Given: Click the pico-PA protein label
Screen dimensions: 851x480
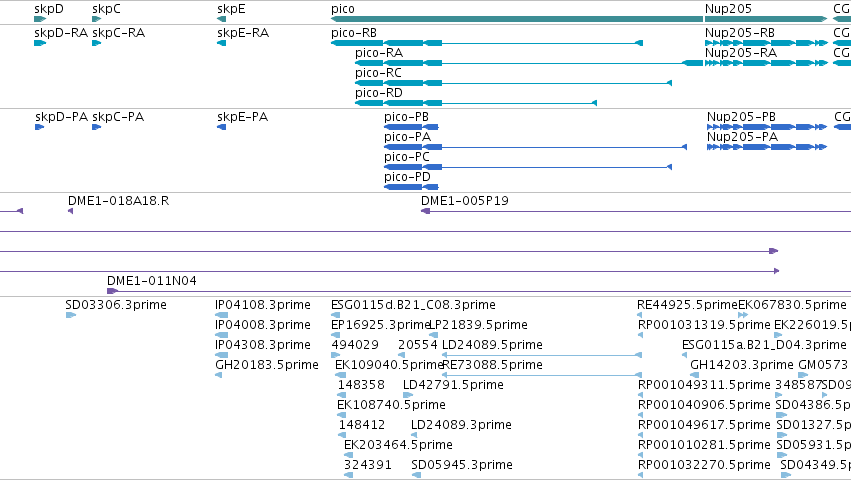Looking at the screenshot, I should pos(407,137).
